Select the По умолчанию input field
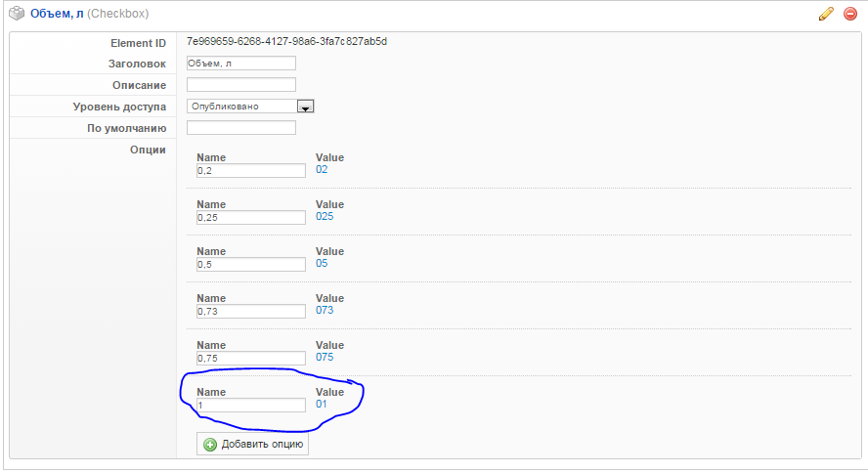This screenshot has height=473, width=868. tap(240, 128)
